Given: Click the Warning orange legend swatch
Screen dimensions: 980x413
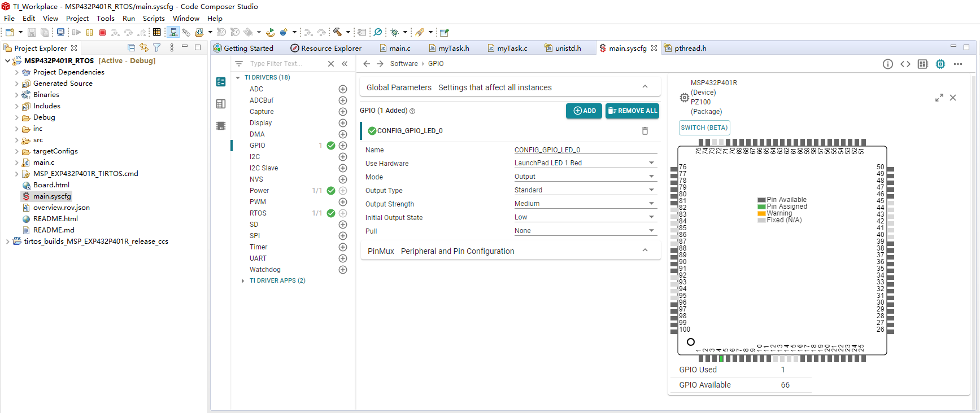Looking at the screenshot, I should (x=761, y=214).
